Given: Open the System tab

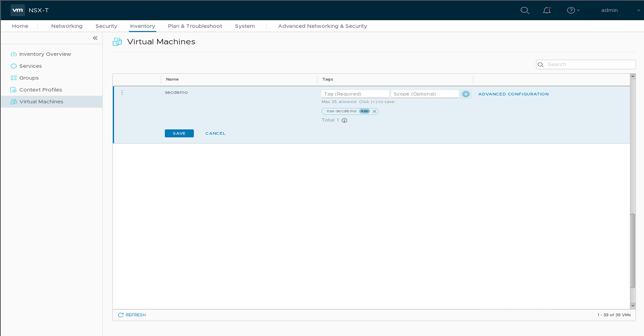Looking at the screenshot, I should (x=245, y=26).
